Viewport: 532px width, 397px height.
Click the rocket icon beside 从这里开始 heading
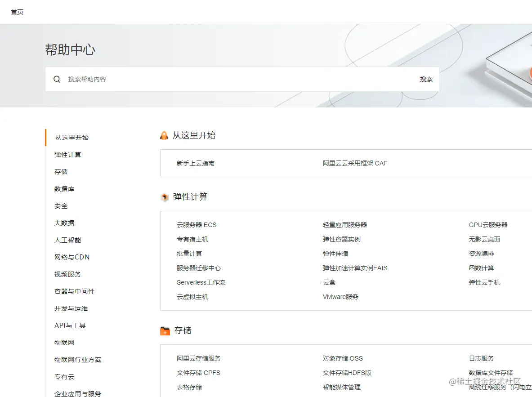164,136
